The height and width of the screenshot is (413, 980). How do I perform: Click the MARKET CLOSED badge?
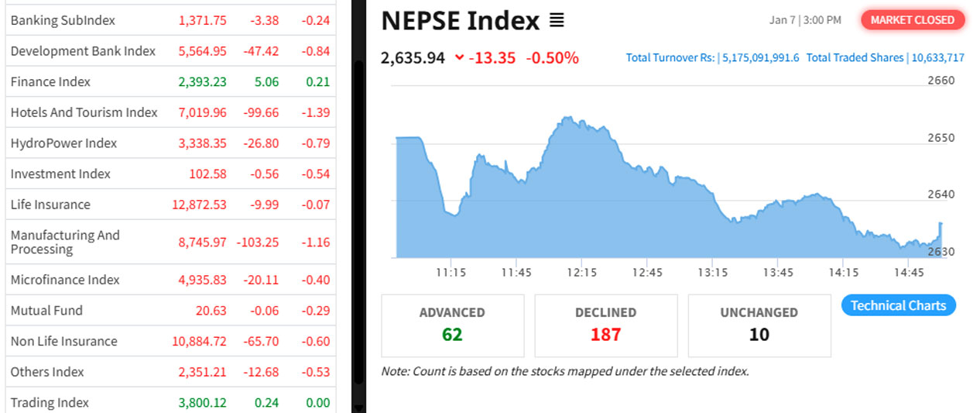point(913,20)
